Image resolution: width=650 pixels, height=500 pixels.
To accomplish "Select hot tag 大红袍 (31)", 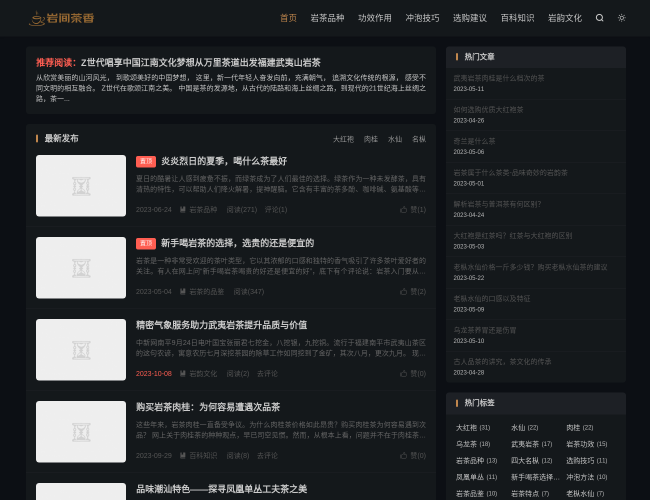I will [473, 428].
